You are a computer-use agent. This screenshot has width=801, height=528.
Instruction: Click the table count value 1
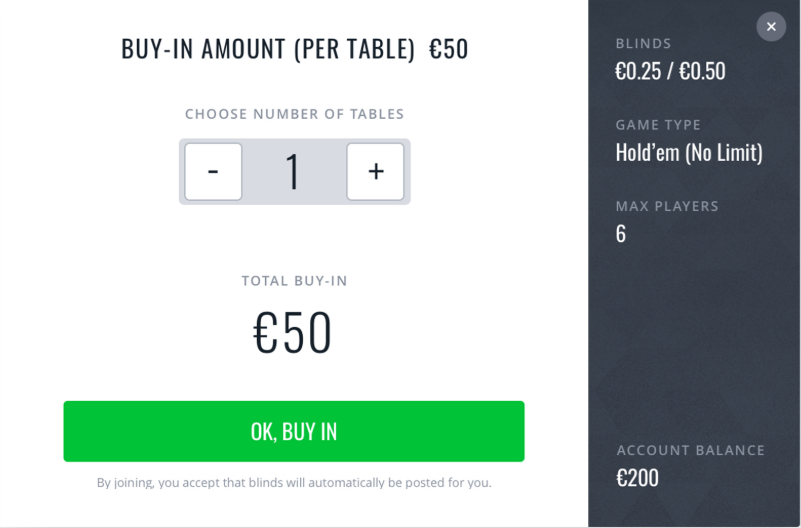point(293,171)
